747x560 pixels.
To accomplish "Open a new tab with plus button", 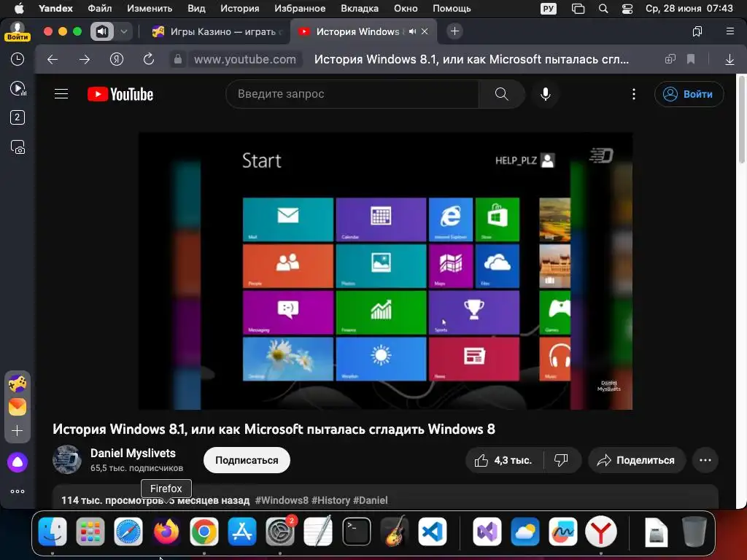I will click(x=454, y=31).
